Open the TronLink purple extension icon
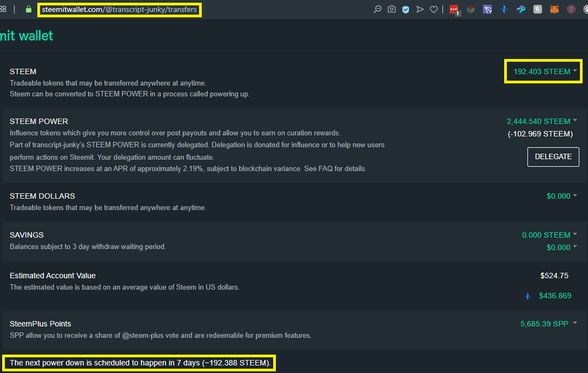Image resolution: width=588 pixels, height=373 pixels. pos(487,9)
